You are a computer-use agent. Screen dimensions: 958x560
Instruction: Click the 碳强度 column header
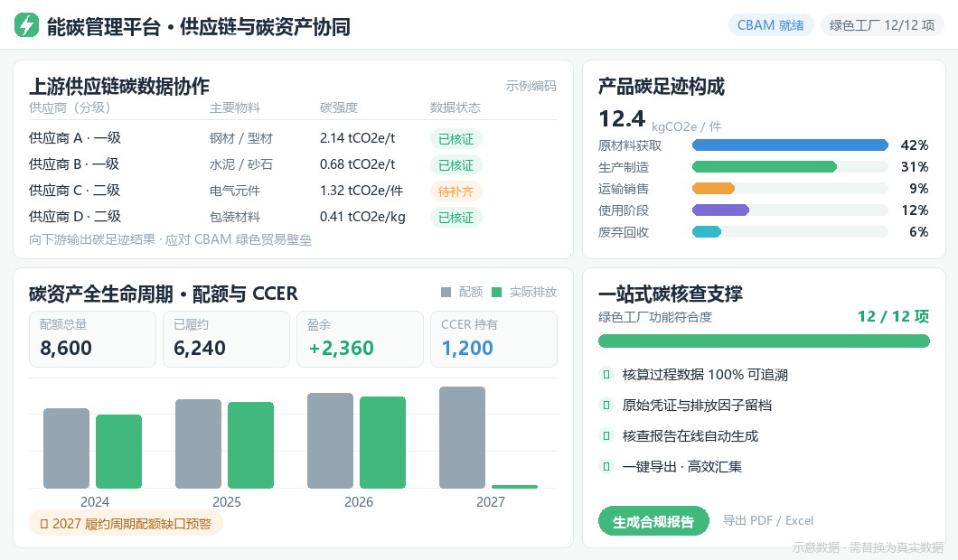point(339,108)
